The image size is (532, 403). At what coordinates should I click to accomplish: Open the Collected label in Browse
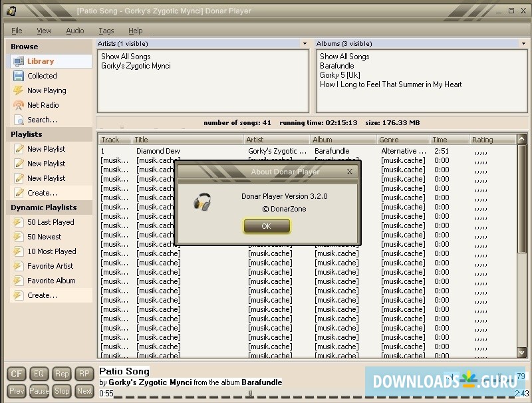[42, 76]
